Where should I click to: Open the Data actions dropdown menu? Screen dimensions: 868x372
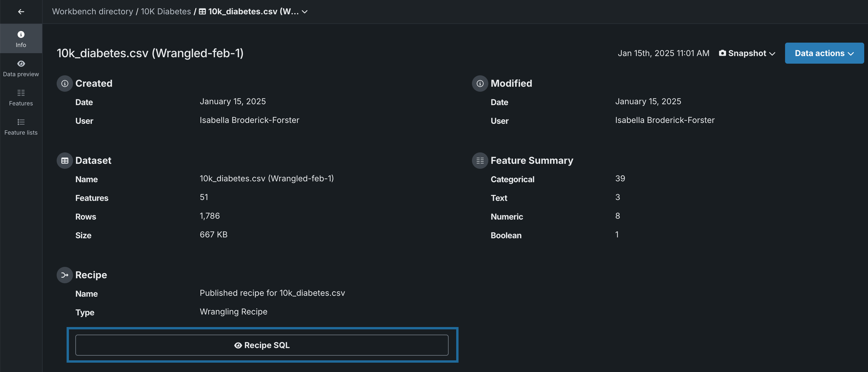[824, 53]
